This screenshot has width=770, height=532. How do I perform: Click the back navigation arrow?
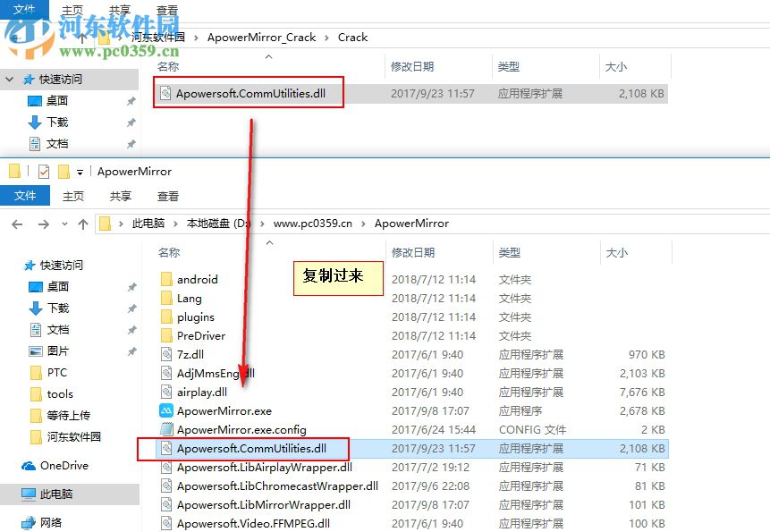[16, 224]
